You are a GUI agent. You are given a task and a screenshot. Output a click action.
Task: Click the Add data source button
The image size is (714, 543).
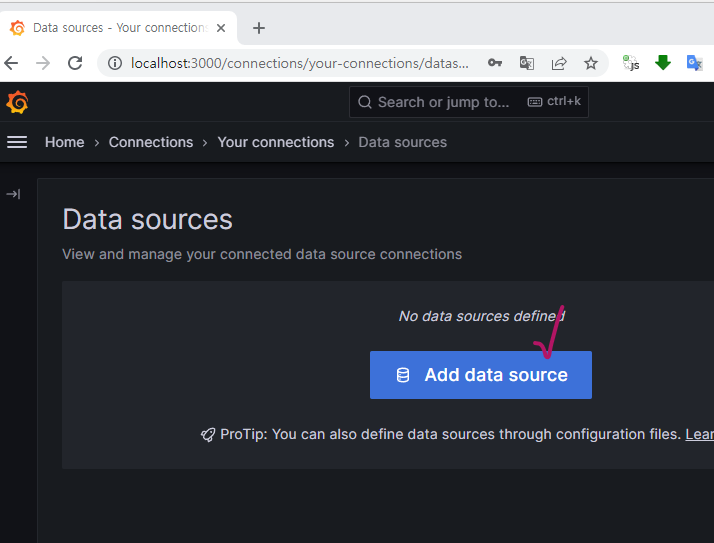[x=481, y=375]
